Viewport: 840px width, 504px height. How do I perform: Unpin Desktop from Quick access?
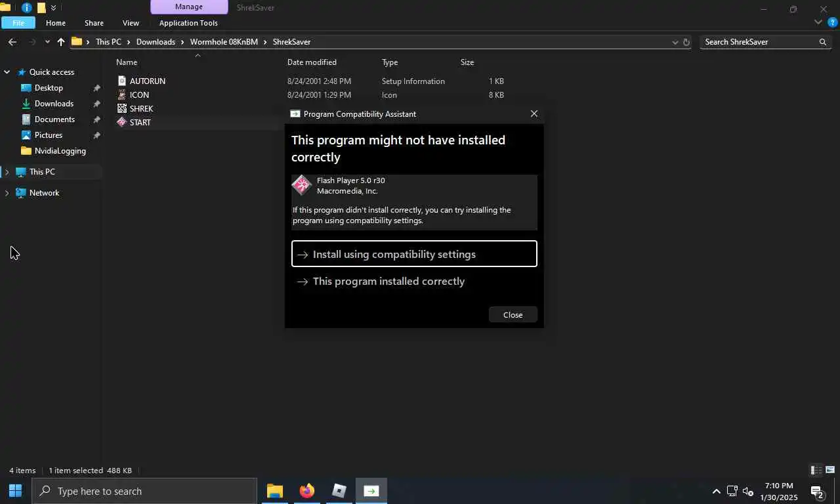pyautogui.click(x=96, y=88)
